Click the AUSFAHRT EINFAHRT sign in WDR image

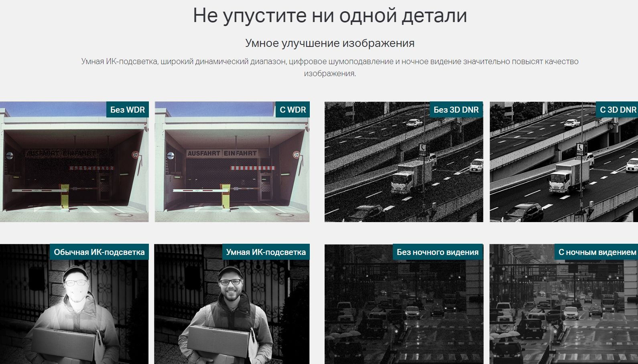(x=222, y=153)
